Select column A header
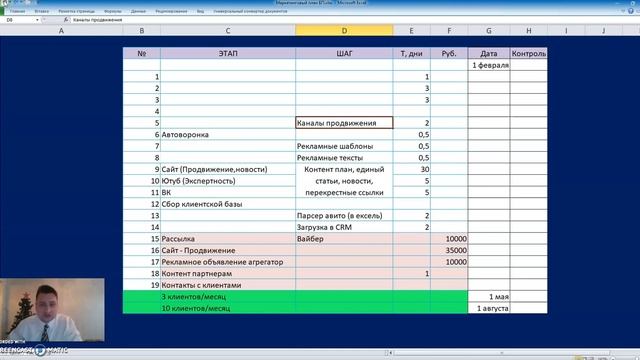This screenshot has height=360, width=640. (x=61, y=31)
